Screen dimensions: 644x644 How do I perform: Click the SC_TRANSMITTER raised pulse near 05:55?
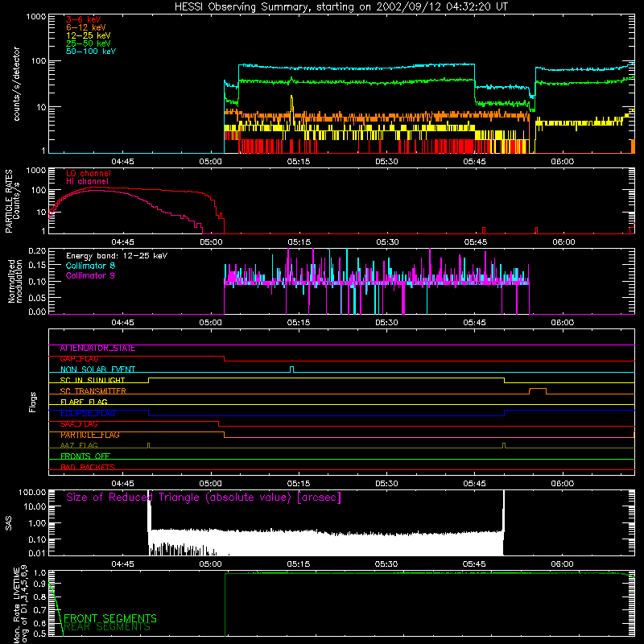tap(538, 390)
